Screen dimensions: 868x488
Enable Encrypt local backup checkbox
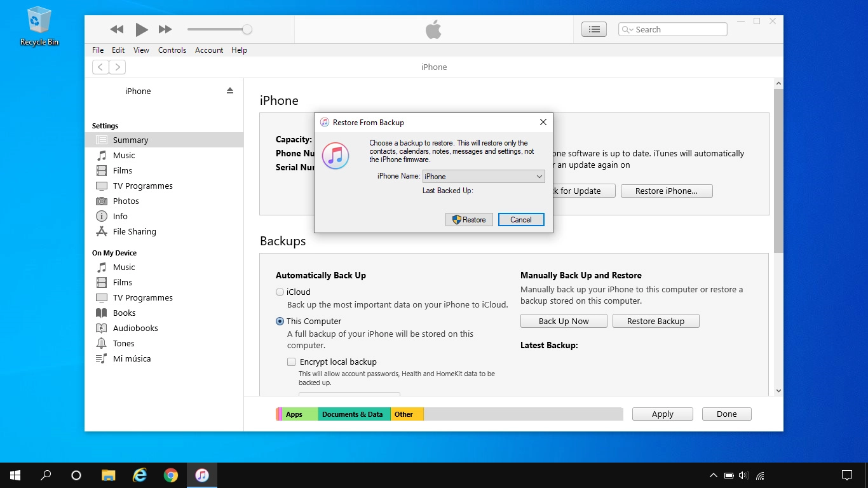coord(291,362)
